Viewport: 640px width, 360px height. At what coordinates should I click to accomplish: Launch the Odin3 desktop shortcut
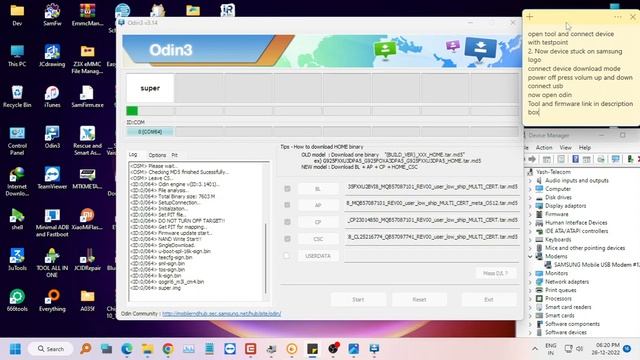52,137
